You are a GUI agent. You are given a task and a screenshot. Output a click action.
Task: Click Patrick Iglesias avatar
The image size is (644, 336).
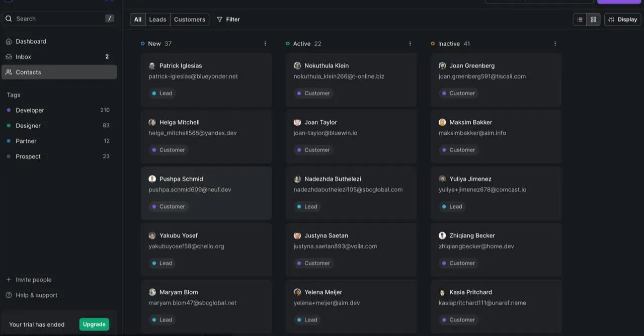pyautogui.click(x=152, y=66)
